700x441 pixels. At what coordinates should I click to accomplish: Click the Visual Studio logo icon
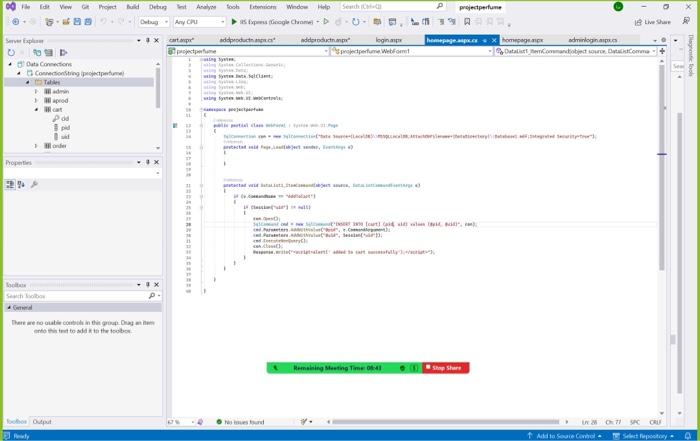coord(10,7)
